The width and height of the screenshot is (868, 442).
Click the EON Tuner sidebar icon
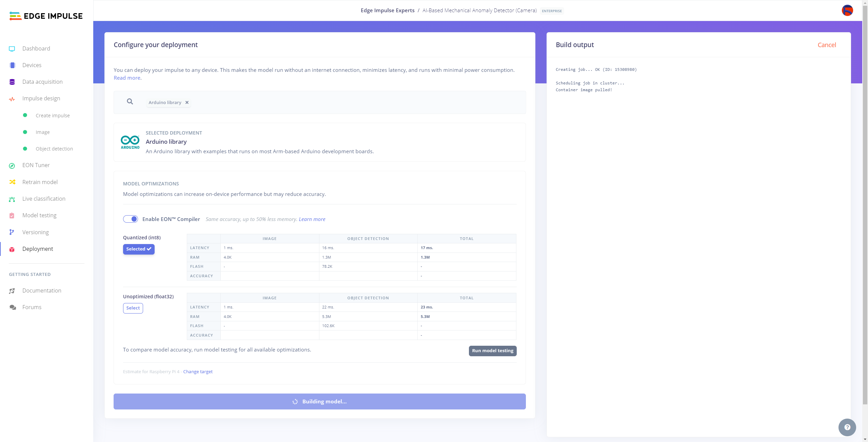click(12, 165)
